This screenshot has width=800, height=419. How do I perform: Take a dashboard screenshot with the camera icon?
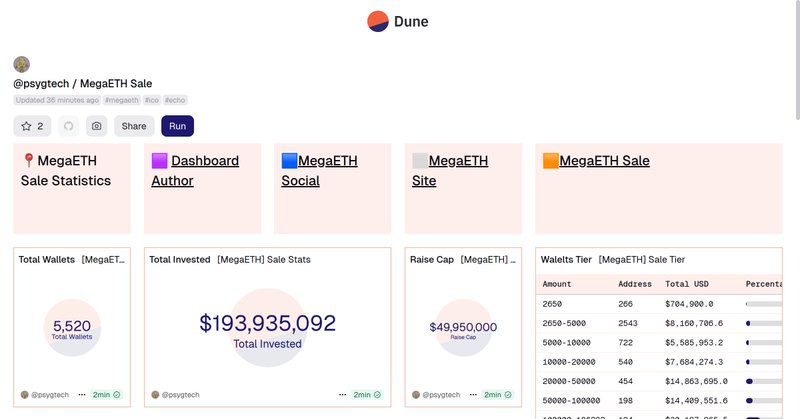pyautogui.click(x=96, y=126)
